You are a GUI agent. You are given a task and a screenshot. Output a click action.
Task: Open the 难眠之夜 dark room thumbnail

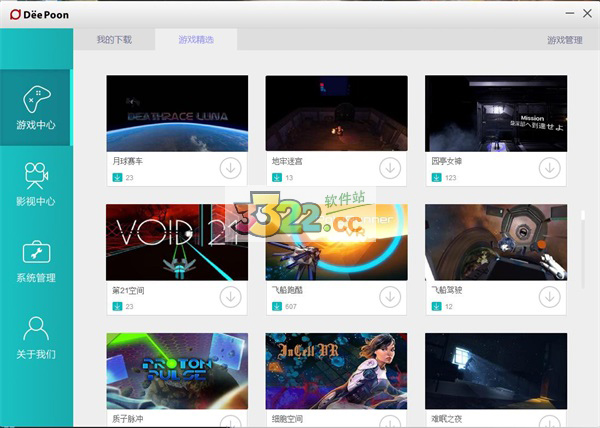496,371
